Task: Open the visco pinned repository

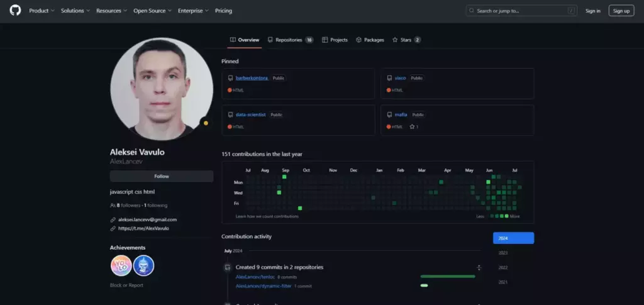Action: pos(400,78)
